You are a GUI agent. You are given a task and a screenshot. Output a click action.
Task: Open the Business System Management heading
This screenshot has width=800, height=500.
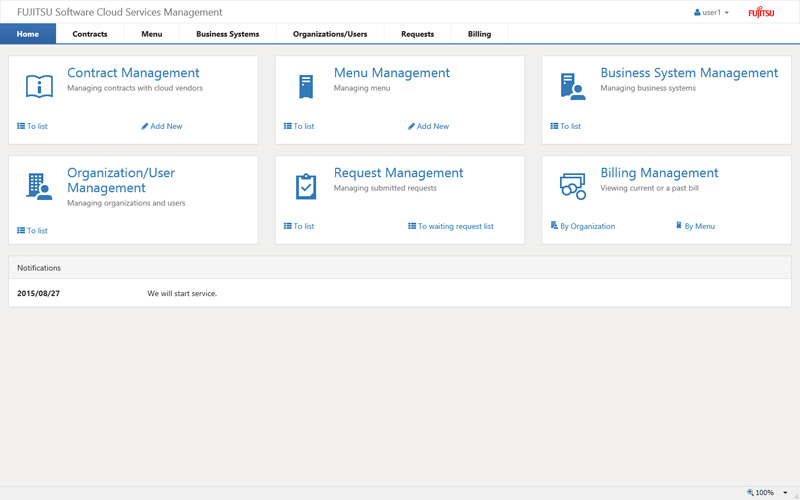(689, 73)
